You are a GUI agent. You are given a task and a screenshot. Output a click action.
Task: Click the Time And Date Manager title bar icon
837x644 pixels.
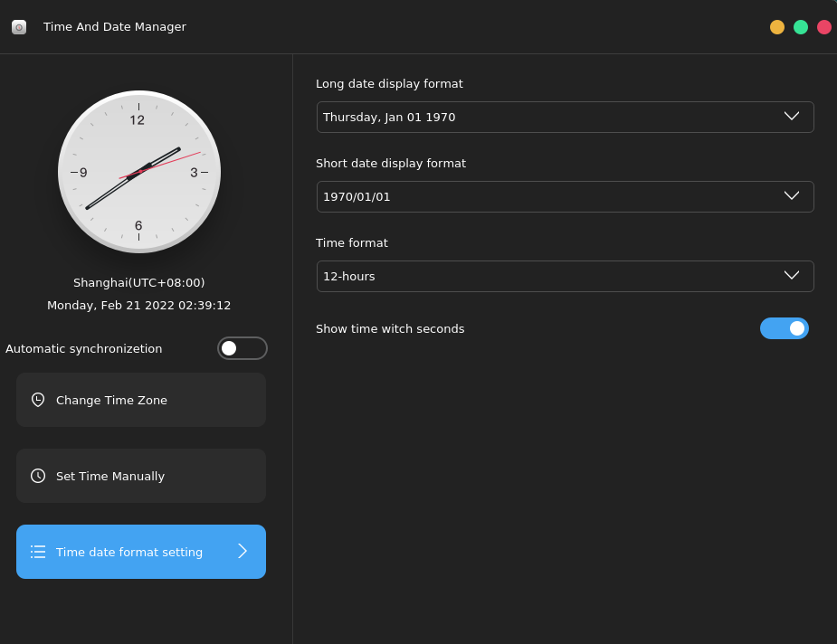[19, 26]
